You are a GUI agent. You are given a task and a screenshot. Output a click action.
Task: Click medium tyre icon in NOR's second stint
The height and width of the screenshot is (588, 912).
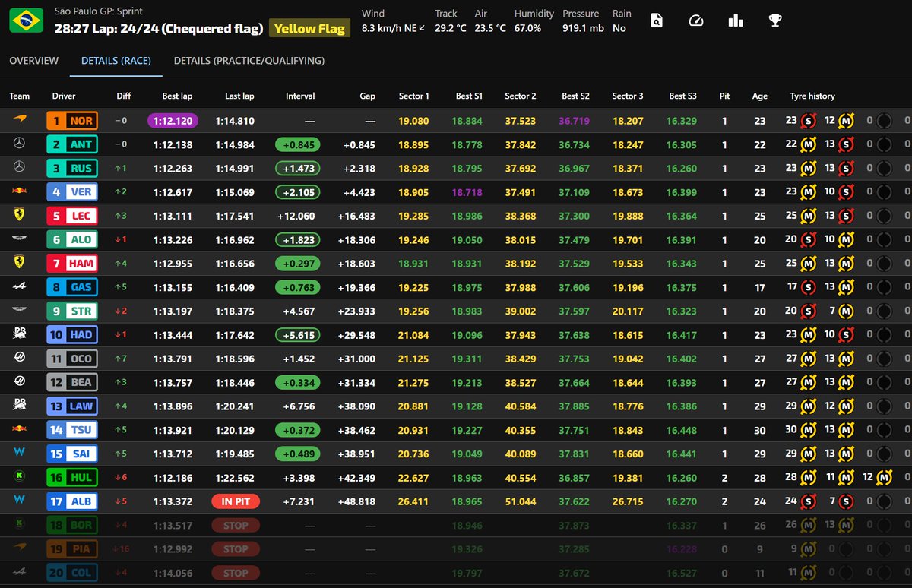[847, 120]
